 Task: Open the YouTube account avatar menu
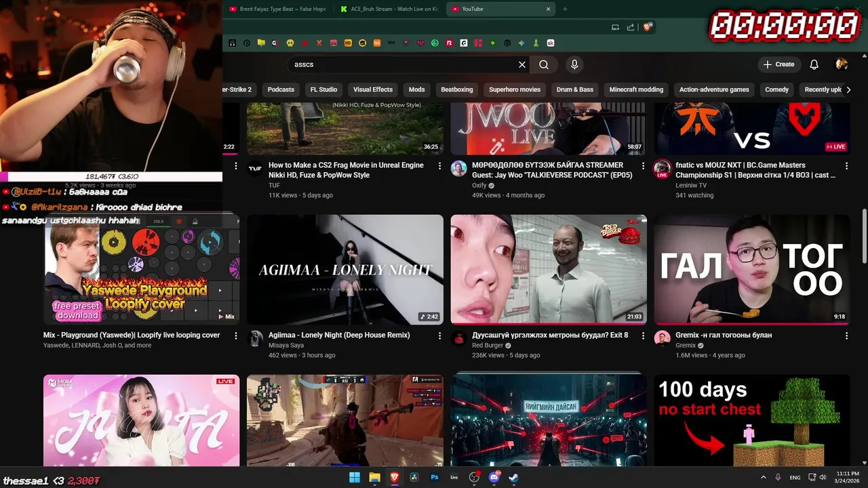842,64
